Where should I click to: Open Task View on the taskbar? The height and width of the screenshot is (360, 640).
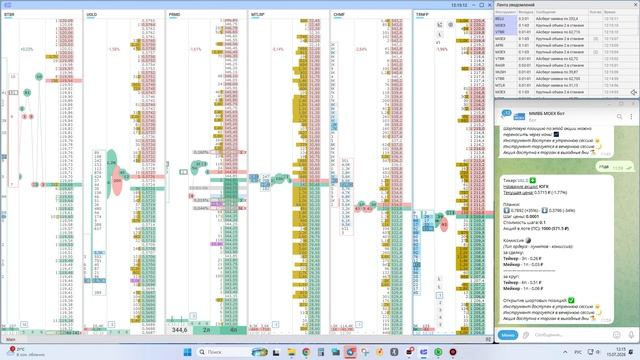(276, 352)
